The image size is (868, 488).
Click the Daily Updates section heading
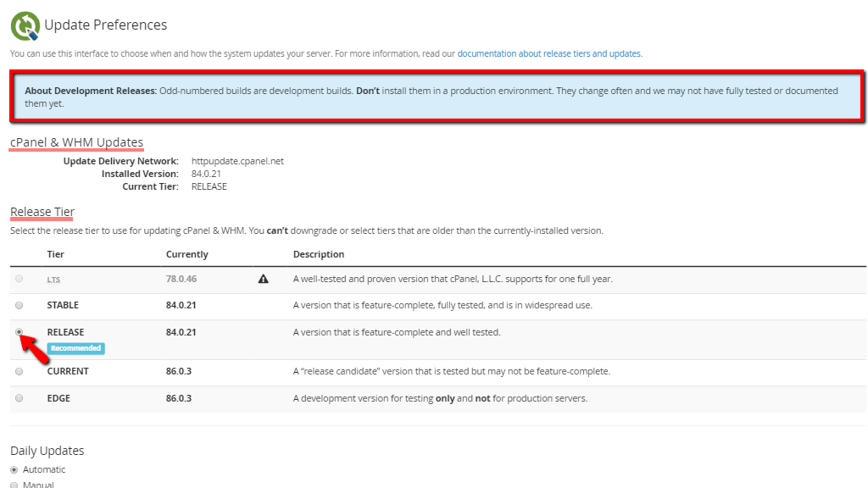47,451
